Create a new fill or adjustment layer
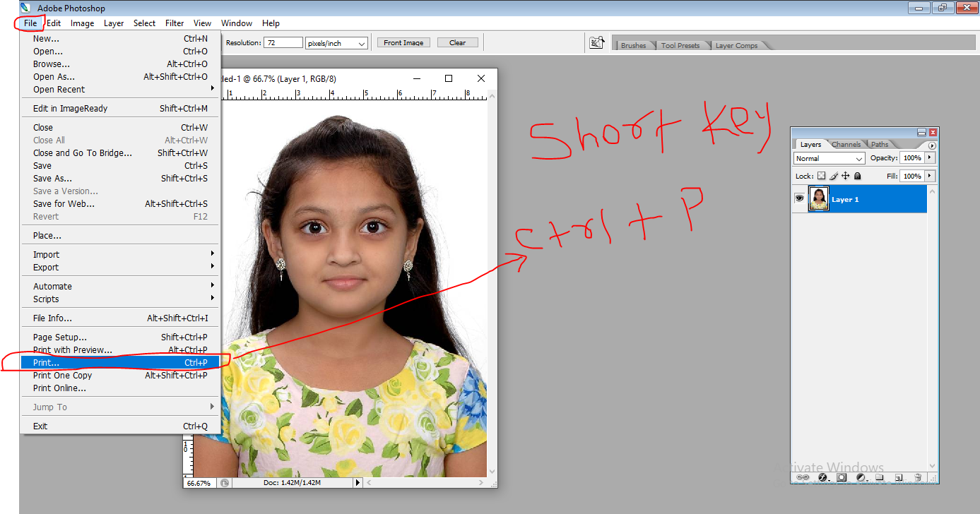Image resolution: width=980 pixels, height=514 pixels. [861, 477]
